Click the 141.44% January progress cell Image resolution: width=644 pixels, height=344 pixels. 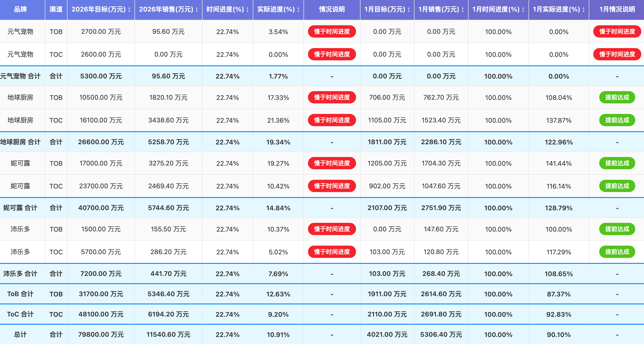point(559,163)
